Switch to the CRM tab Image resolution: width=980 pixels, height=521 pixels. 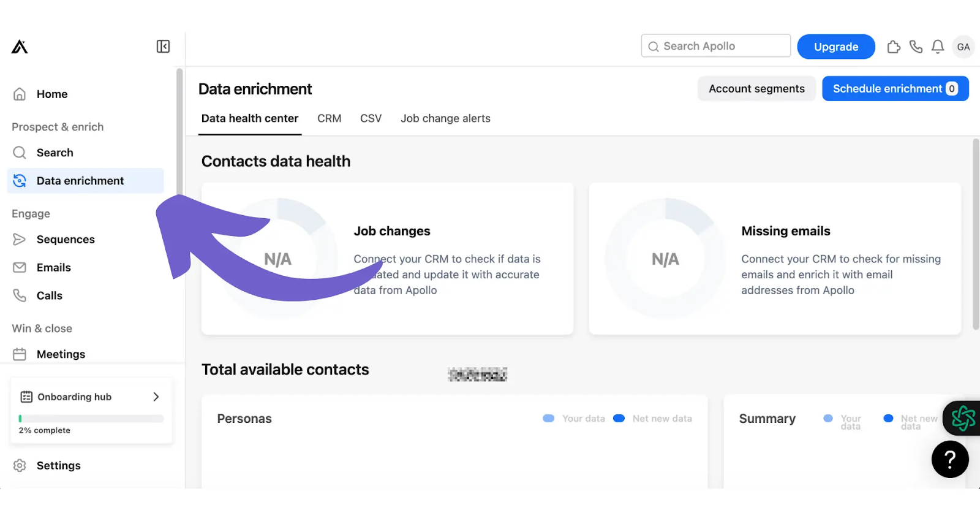click(x=330, y=119)
